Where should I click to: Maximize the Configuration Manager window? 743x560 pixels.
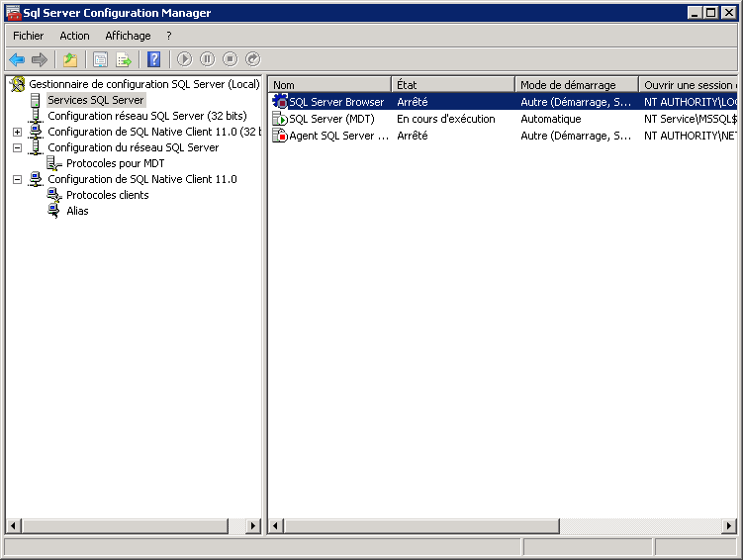click(x=711, y=13)
